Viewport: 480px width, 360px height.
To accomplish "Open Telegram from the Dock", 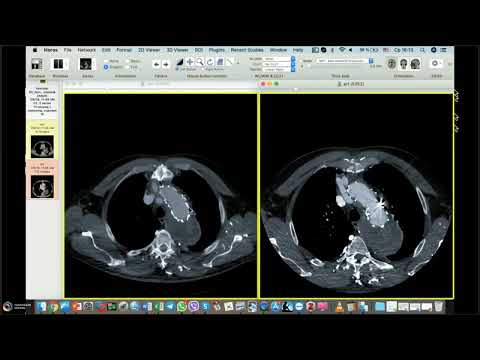I will [170, 306].
